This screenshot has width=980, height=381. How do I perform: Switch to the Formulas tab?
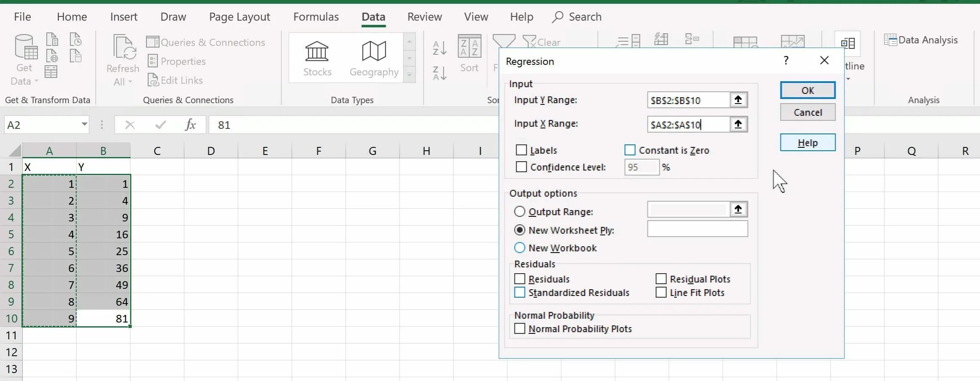pyautogui.click(x=316, y=17)
